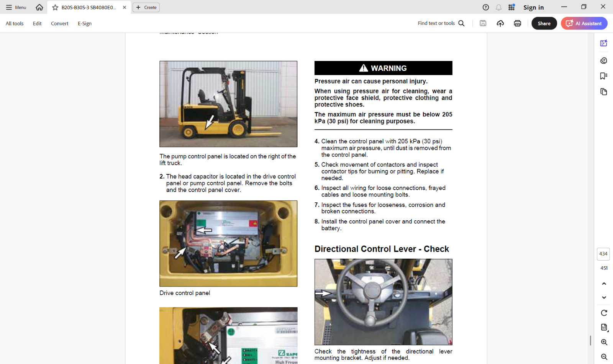This screenshot has width=613, height=364.
Task: Open the page display settings icon
Action: point(604,328)
